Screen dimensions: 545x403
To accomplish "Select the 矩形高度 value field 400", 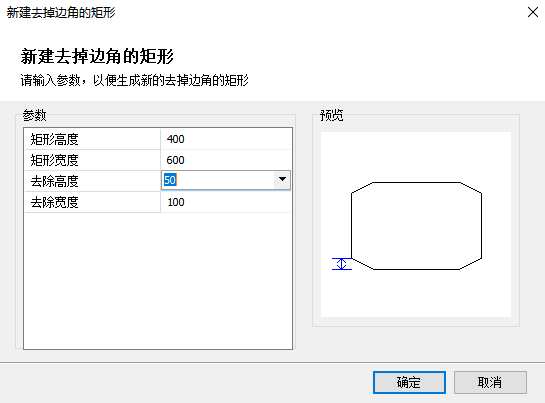I will click(x=226, y=139).
